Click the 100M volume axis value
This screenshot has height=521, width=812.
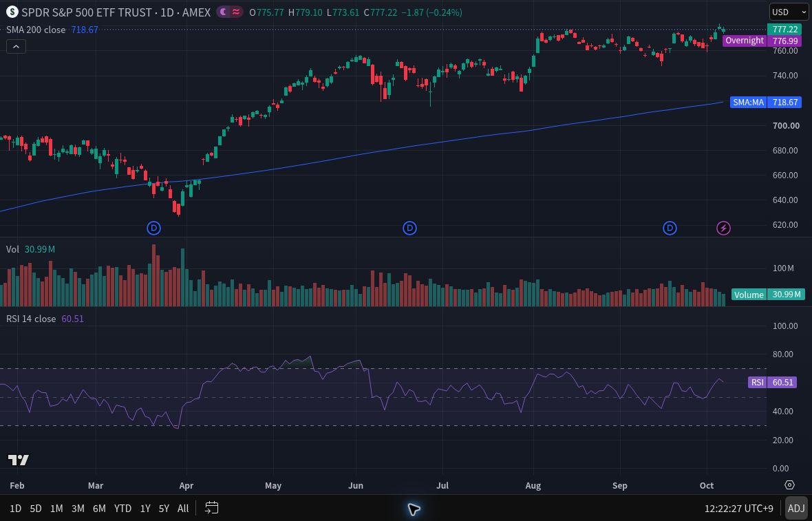783,268
